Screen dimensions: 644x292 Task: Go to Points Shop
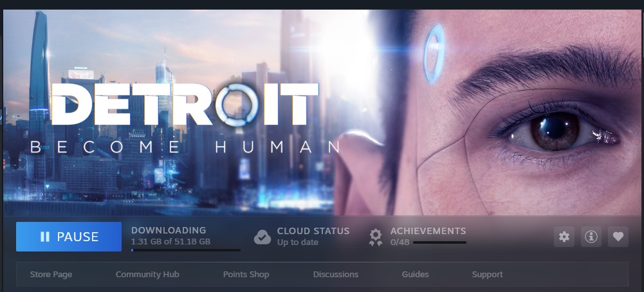pyautogui.click(x=246, y=275)
